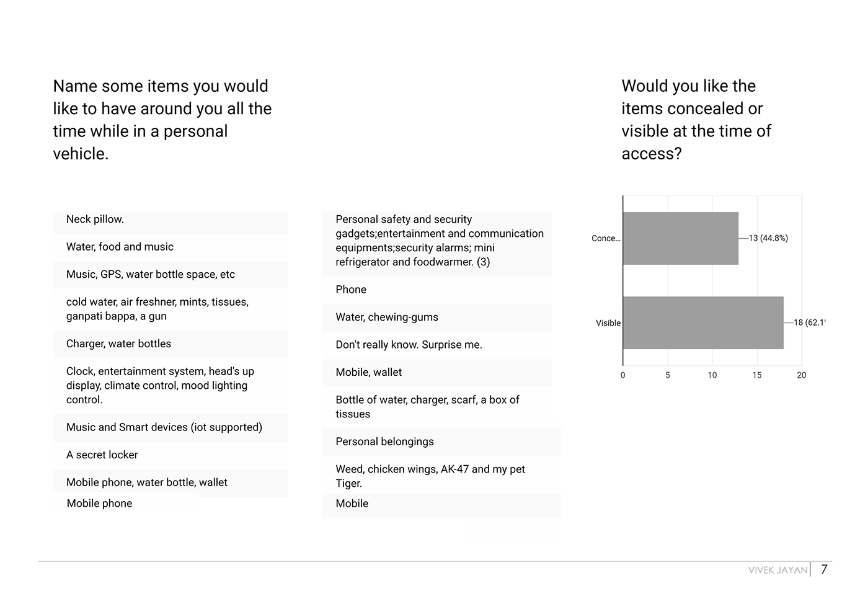Click the 'Name some items' question heading

(x=162, y=120)
